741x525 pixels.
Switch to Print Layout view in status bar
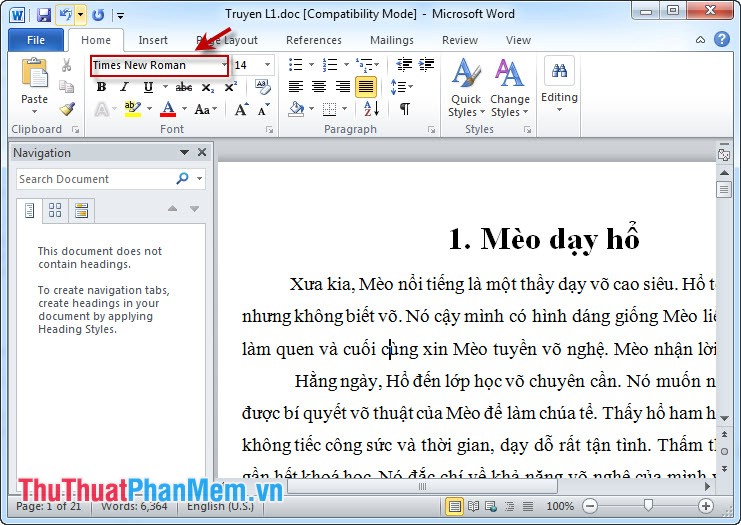point(454,507)
